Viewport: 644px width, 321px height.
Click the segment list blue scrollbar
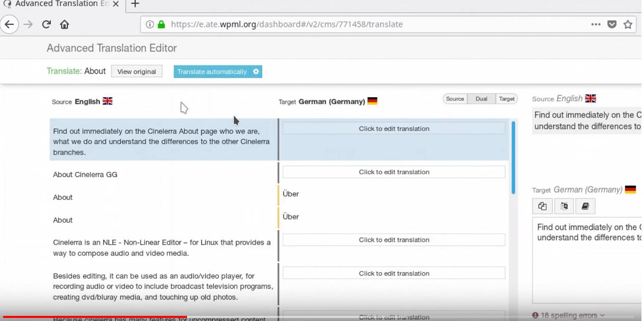click(513, 157)
